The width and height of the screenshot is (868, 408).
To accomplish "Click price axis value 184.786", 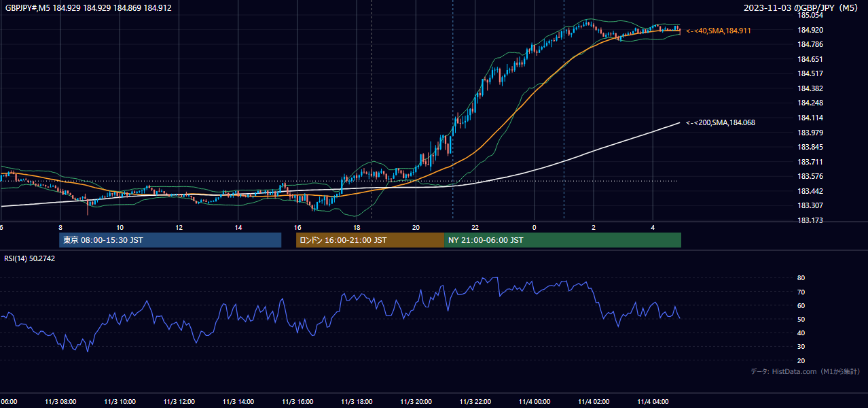I will click(810, 44).
